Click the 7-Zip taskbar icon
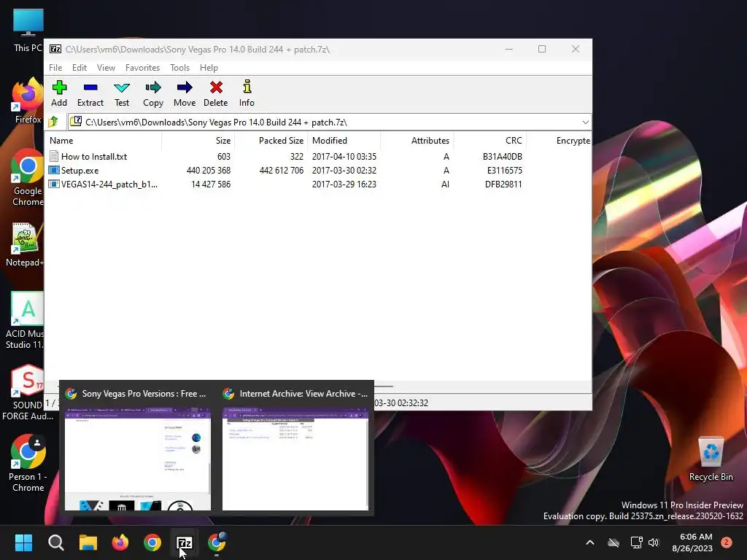The height and width of the screenshot is (560, 747). pos(185,542)
